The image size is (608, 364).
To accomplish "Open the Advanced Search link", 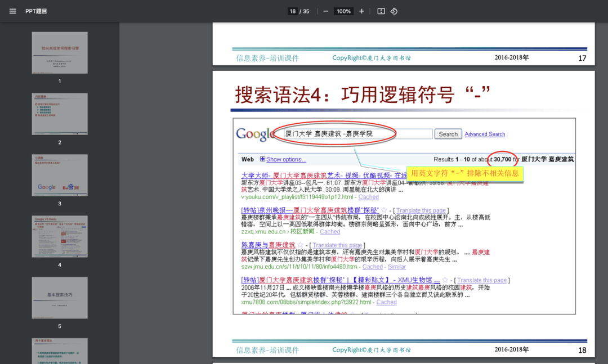I will [x=485, y=134].
